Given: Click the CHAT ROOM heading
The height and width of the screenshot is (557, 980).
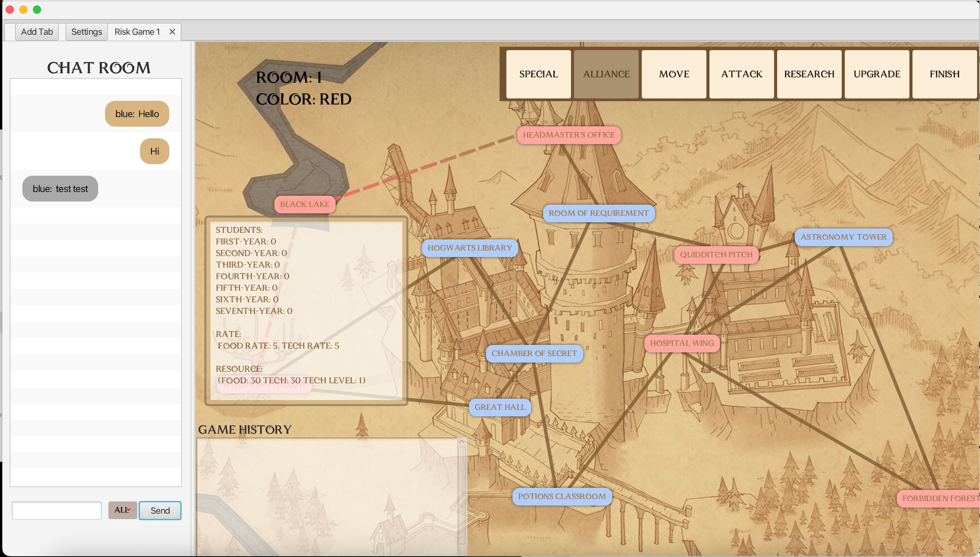Looking at the screenshot, I should (99, 68).
